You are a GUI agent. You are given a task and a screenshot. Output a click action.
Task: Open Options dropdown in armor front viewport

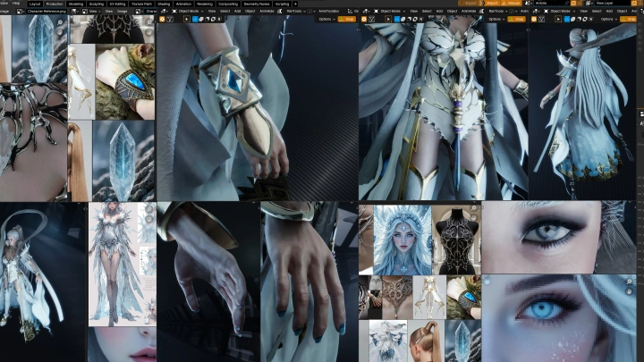(x=496, y=20)
